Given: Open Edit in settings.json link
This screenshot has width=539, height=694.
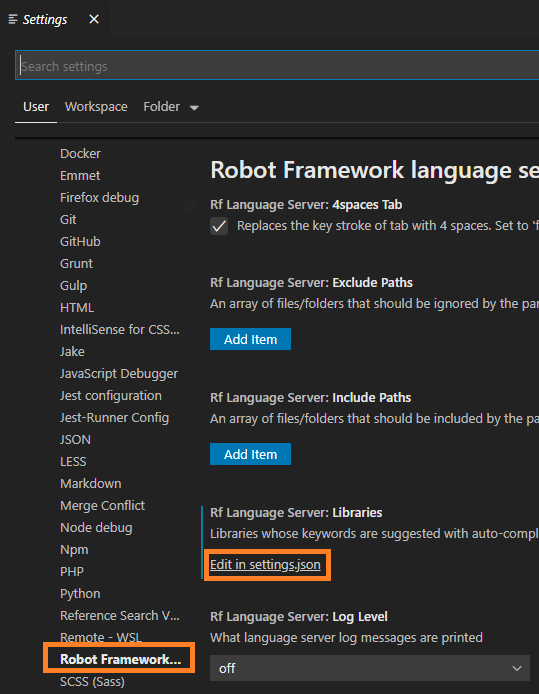Looking at the screenshot, I should (x=265, y=565).
